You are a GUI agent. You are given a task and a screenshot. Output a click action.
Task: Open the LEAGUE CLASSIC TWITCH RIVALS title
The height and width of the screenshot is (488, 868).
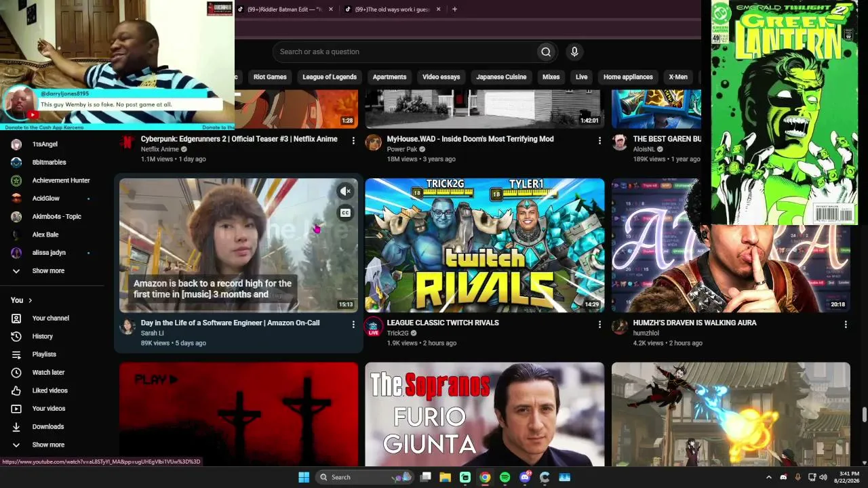[443, 323]
